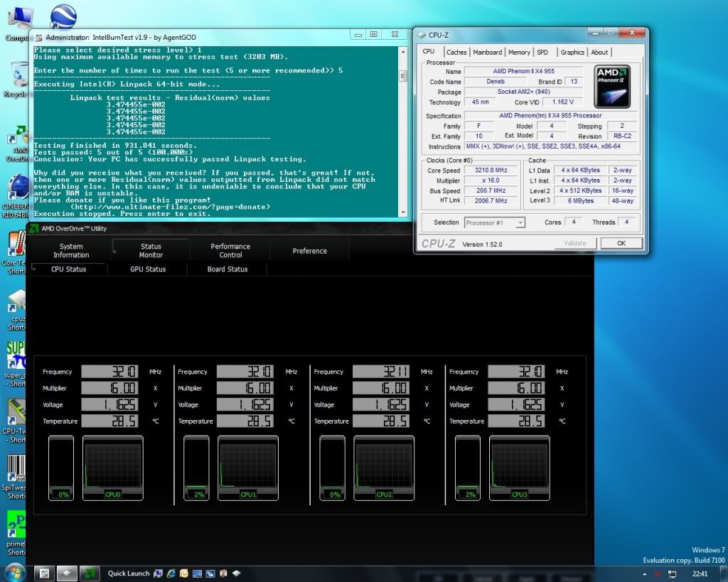Select the CPU tab in CPU-Z
Viewport: 728px width, 582px height.
pos(429,51)
